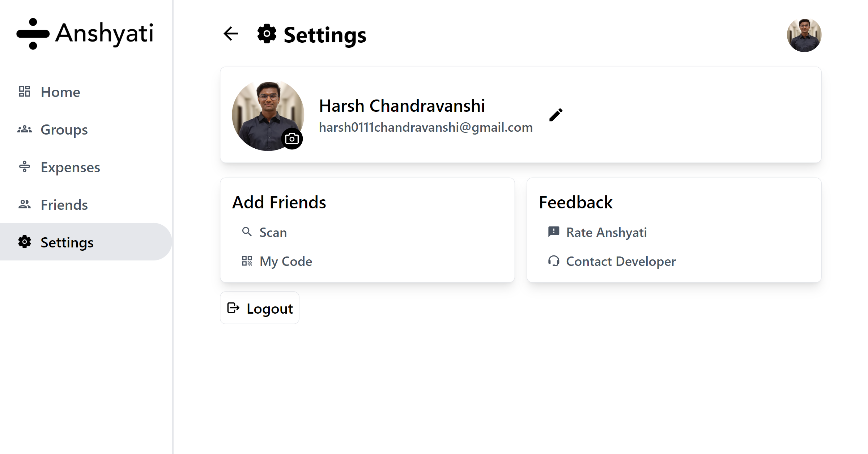Viewport: 868px width, 454px height.
Task: Click the camera icon on profile photo
Action: (x=292, y=139)
